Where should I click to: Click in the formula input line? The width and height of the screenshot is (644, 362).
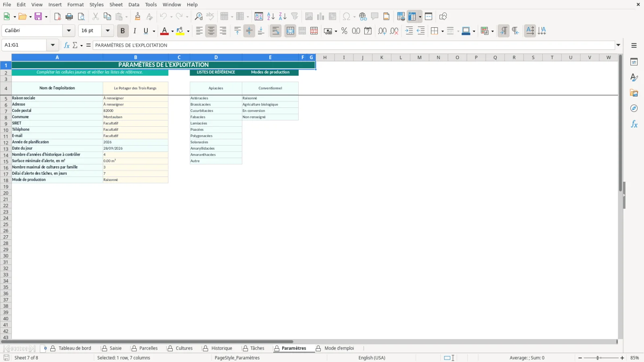pos(353,45)
